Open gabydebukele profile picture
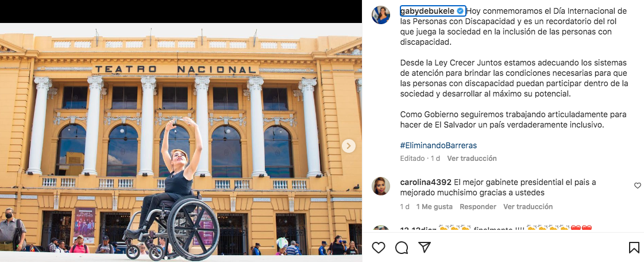Viewport: 644px width, 262px height. [381, 15]
